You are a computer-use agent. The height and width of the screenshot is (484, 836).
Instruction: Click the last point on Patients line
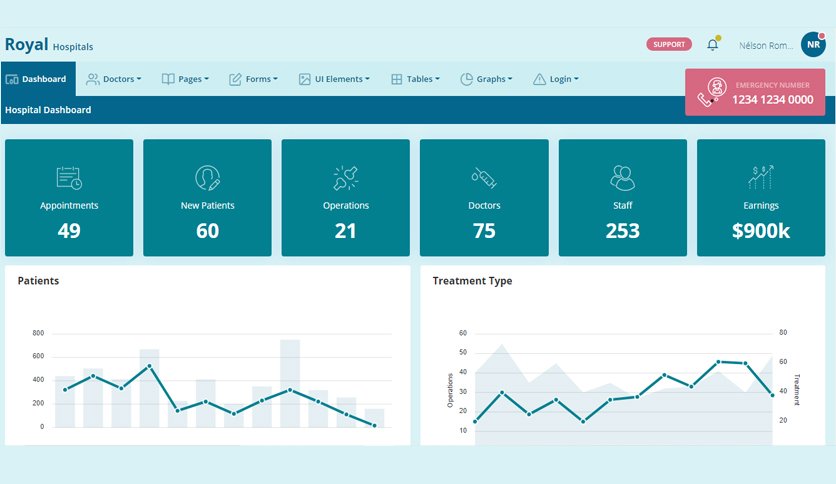(374, 425)
